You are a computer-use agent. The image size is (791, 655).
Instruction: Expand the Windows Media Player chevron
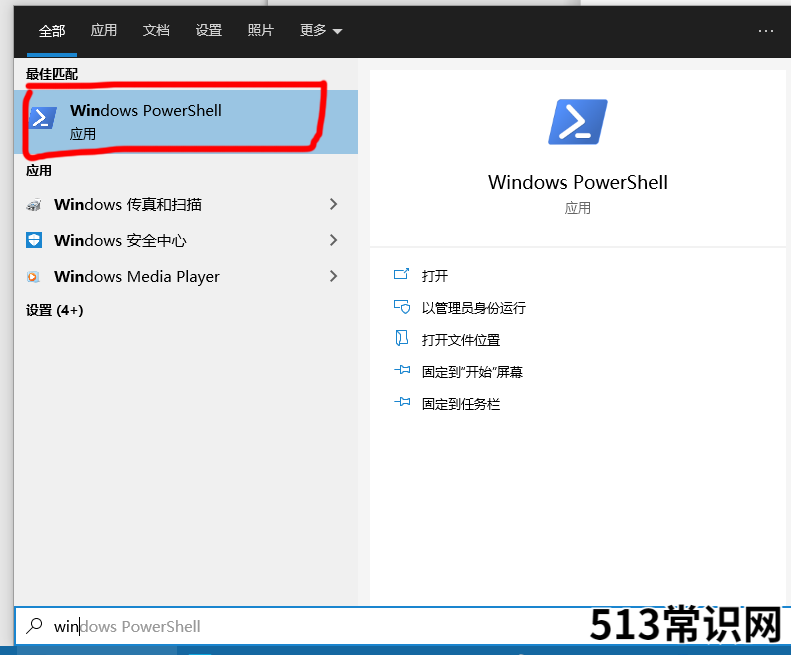click(x=333, y=276)
